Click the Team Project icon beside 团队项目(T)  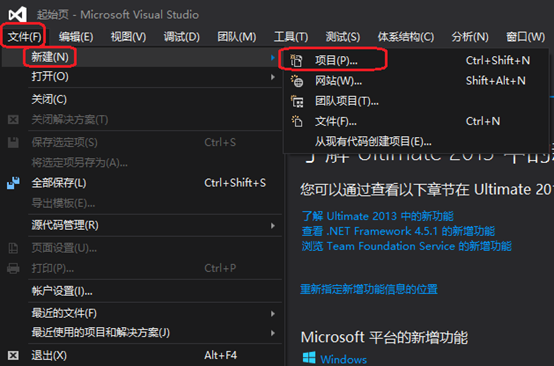(297, 101)
